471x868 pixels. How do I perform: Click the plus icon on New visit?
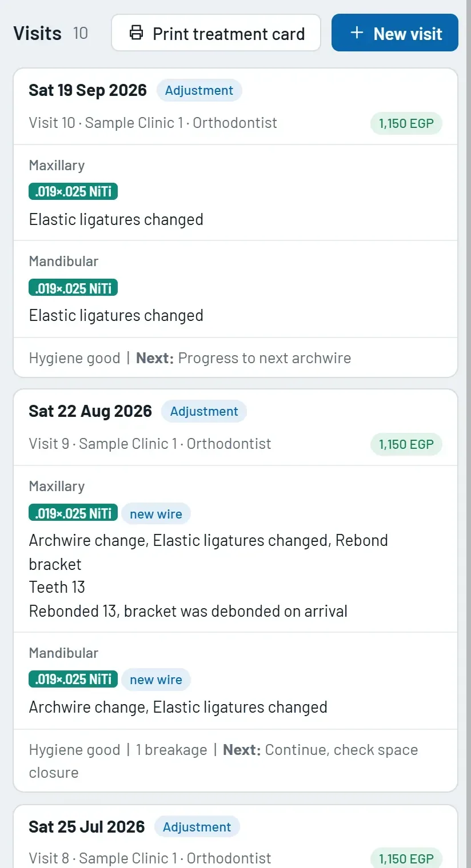(357, 33)
